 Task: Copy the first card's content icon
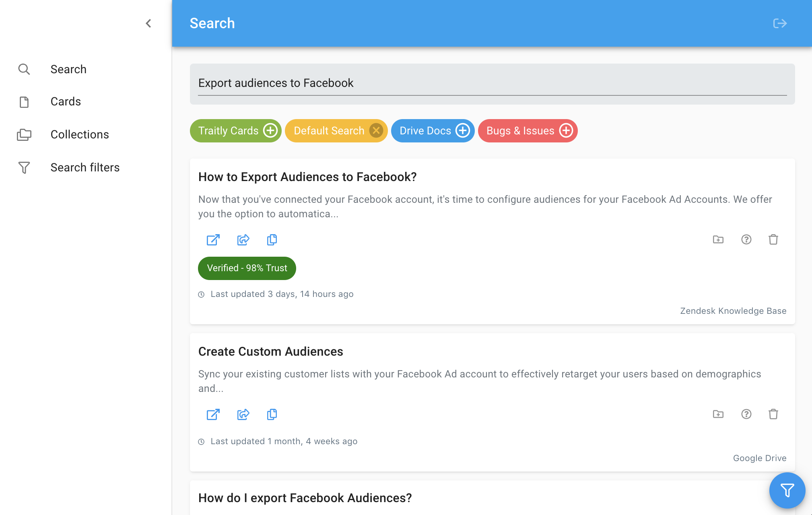click(272, 240)
